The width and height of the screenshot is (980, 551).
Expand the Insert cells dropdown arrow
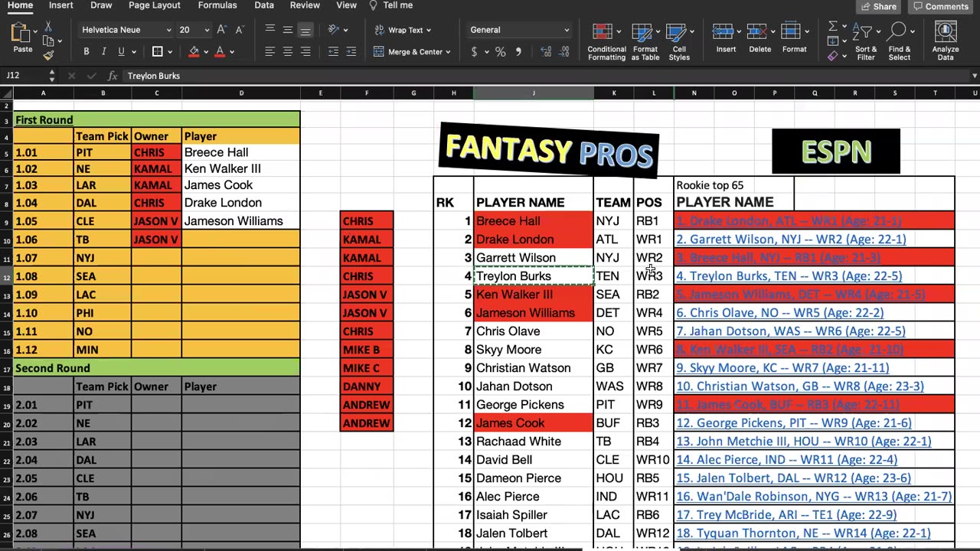[739, 31]
